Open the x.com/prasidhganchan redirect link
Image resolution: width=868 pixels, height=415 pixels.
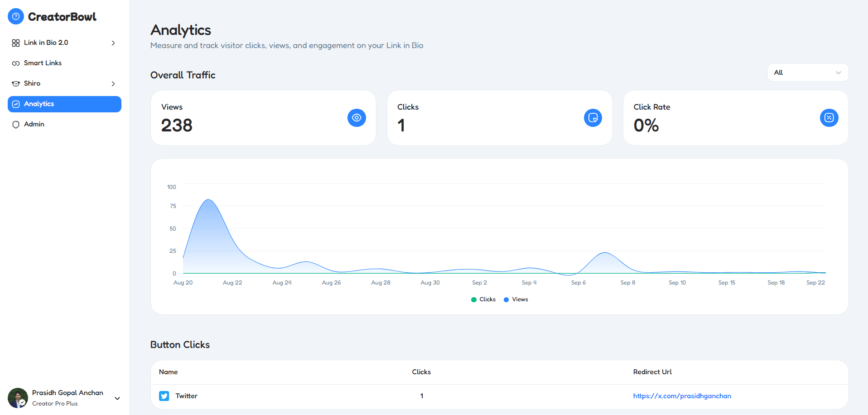click(x=682, y=396)
